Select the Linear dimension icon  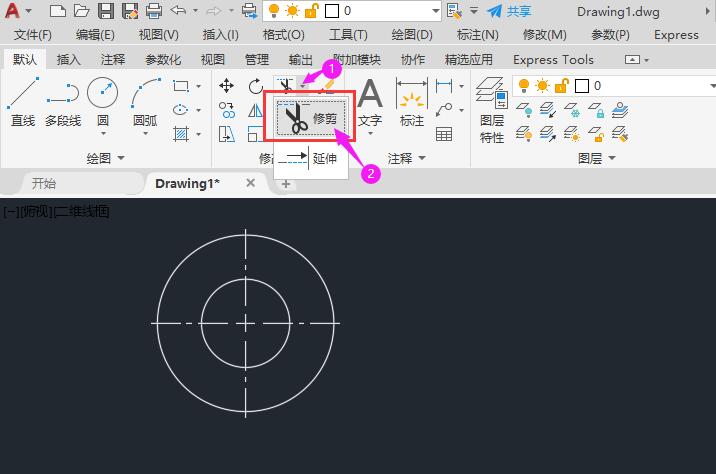(444, 86)
